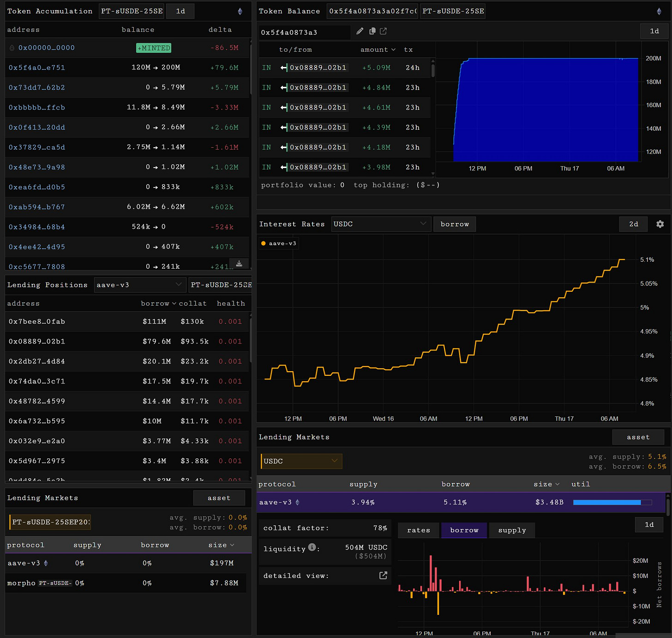The width and height of the screenshot is (672, 638).
Task: Switch to the supply chart tab
Action: [x=512, y=530]
